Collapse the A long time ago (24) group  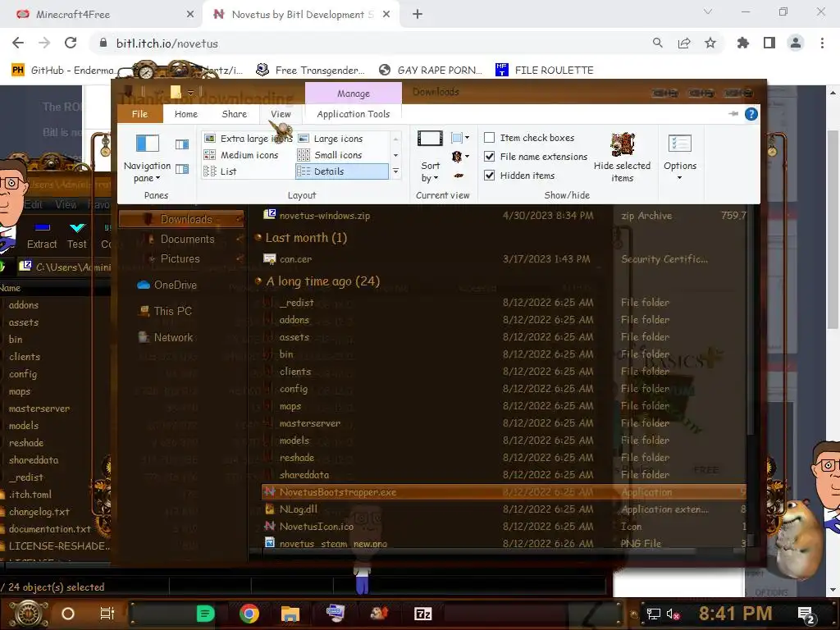(258, 281)
